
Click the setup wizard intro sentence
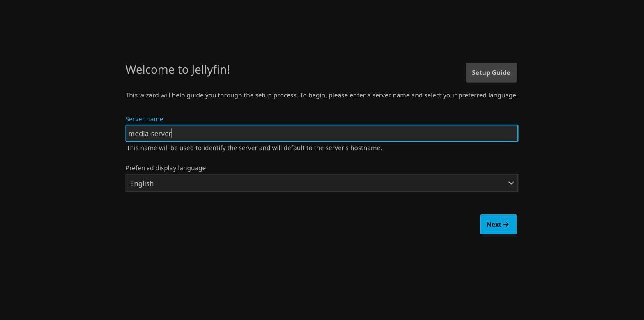[322, 95]
